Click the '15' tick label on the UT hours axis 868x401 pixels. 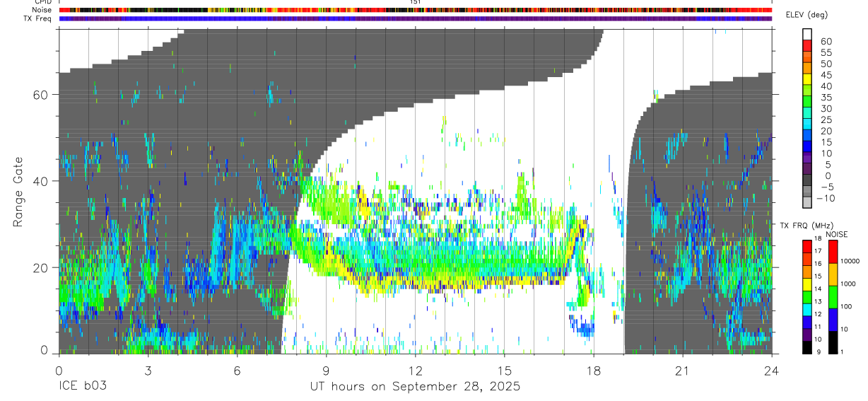(504, 371)
